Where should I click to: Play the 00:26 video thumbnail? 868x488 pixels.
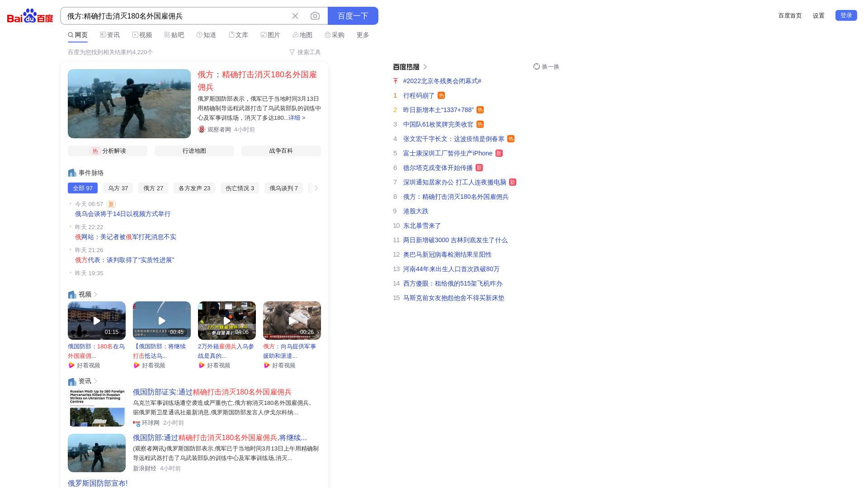292,320
